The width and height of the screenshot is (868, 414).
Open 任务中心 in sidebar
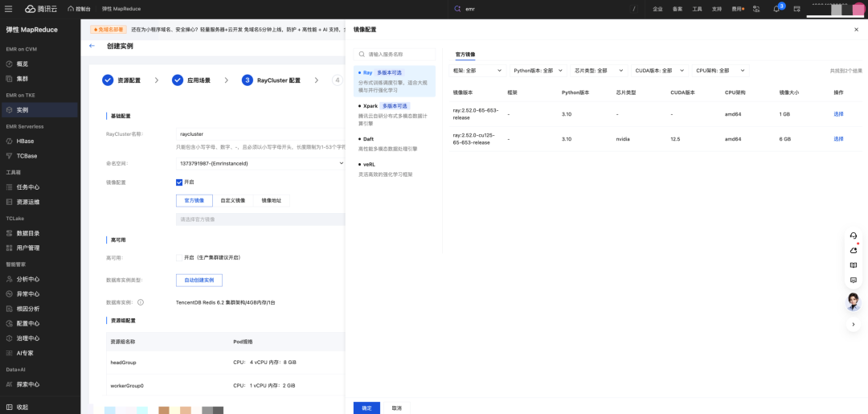[x=27, y=187]
